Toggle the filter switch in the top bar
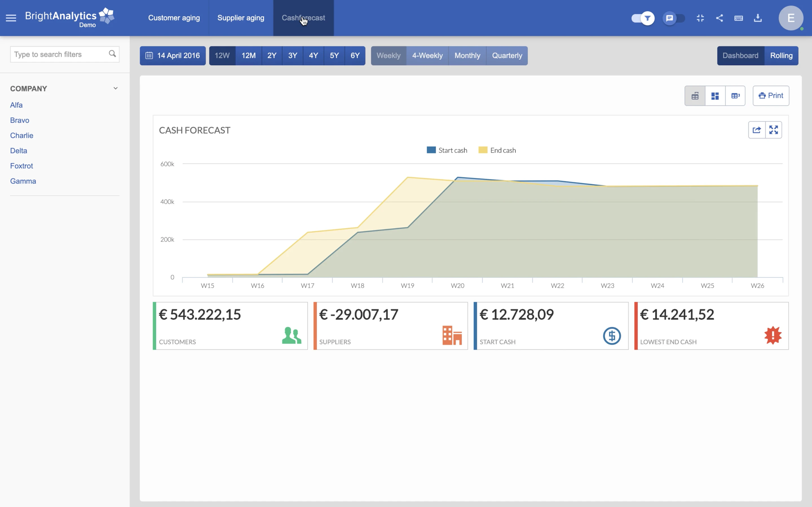This screenshot has height=507, width=812. (642, 18)
